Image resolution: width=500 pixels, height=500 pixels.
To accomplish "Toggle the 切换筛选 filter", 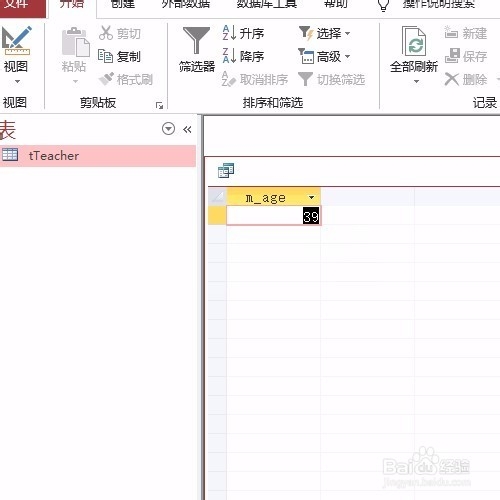I will point(332,79).
